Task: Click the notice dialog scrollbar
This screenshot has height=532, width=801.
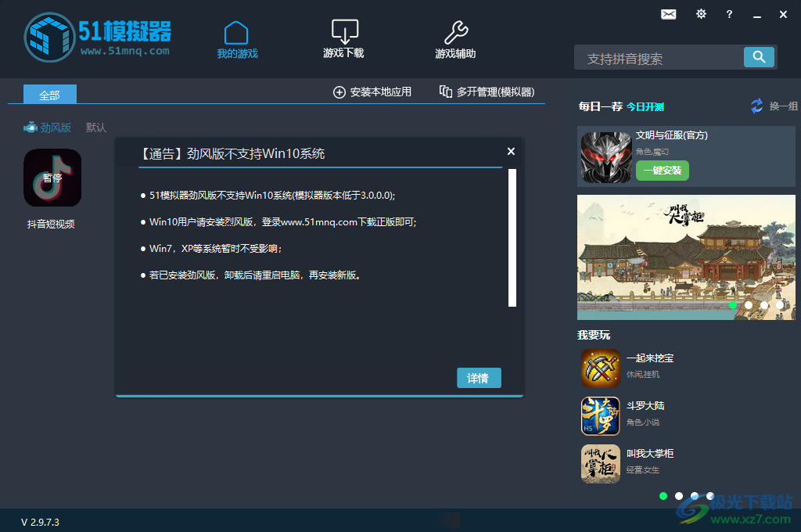Action: point(512,238)
